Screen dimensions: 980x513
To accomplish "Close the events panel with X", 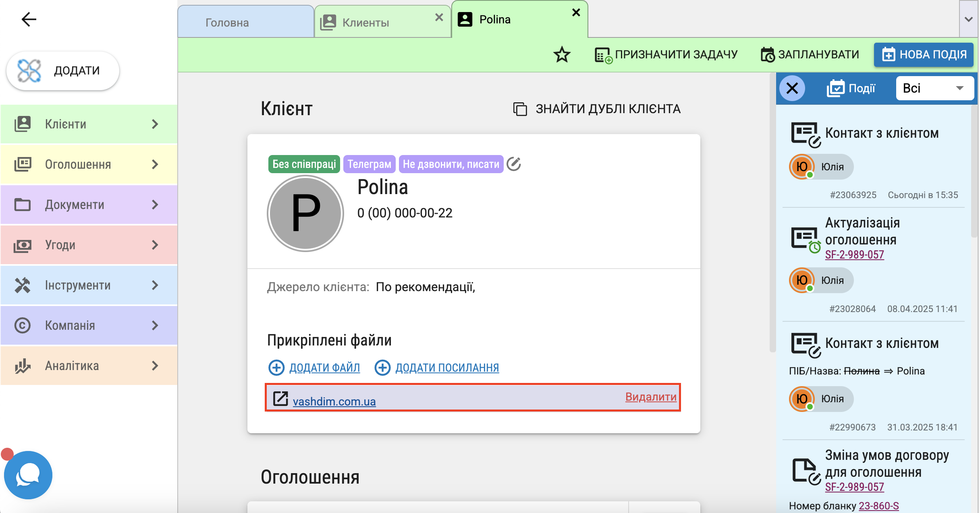I will point(792,88).
